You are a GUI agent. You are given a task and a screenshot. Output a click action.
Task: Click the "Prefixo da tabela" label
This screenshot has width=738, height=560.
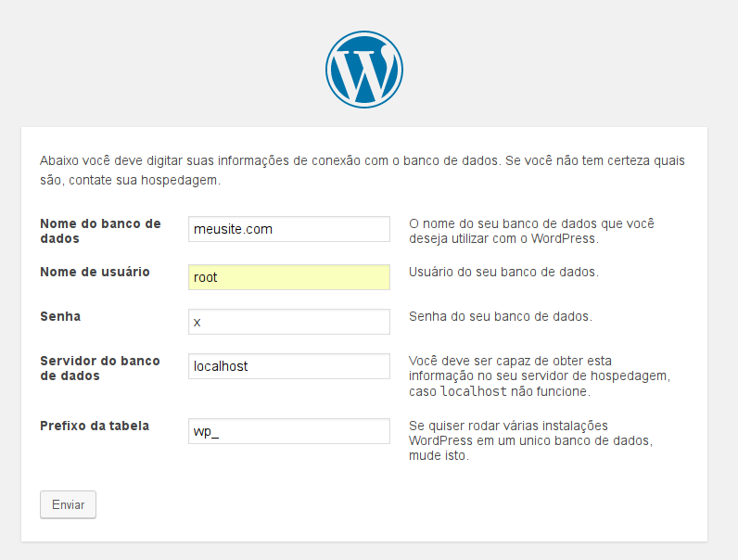95,426
